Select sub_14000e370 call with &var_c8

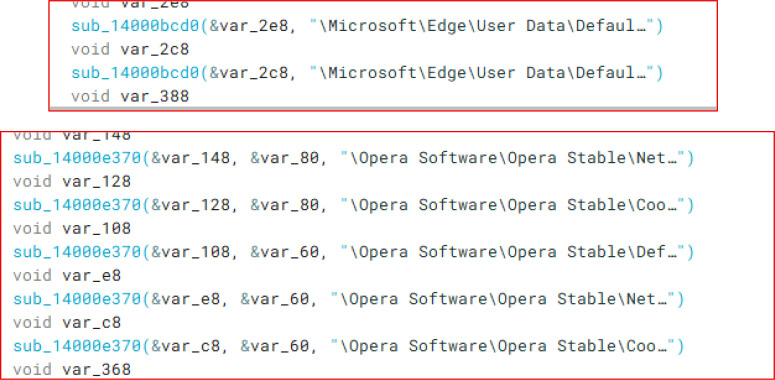pos(348,346)
